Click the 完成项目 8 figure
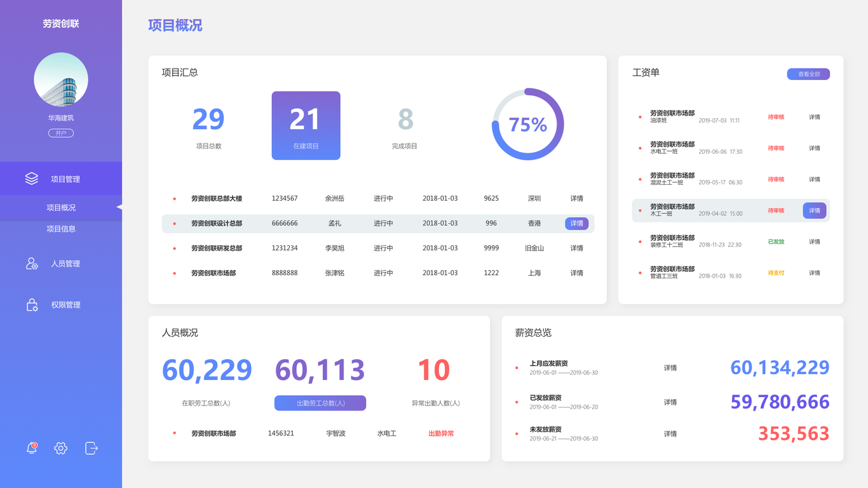868x488 pixels. pyautogui.click(x=405, y=119)
